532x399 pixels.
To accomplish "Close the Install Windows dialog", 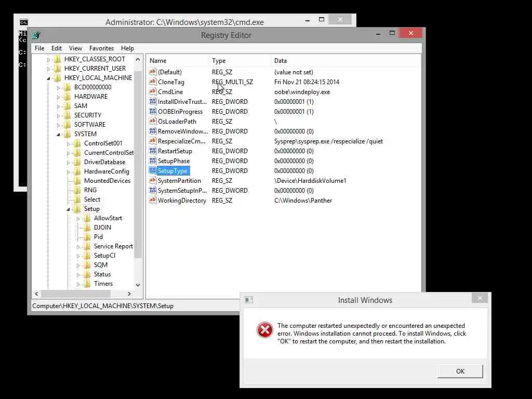I will (x=480, y=298).
